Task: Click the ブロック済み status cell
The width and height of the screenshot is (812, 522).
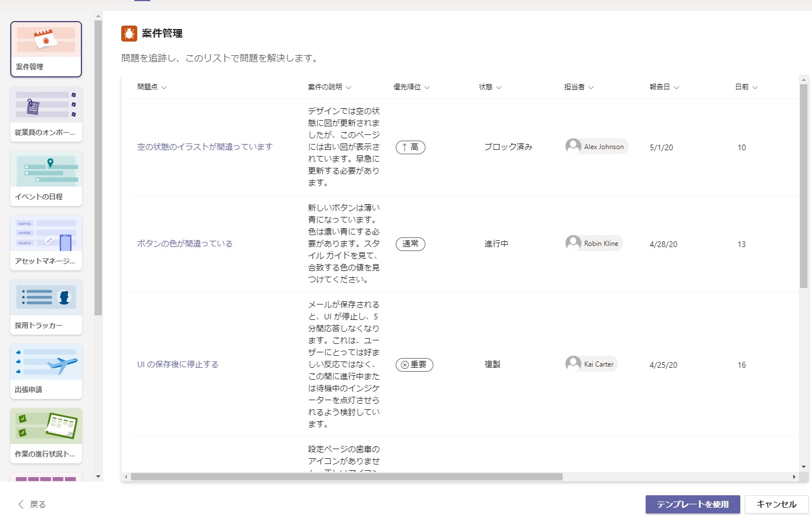Action: tap(508, 147)
